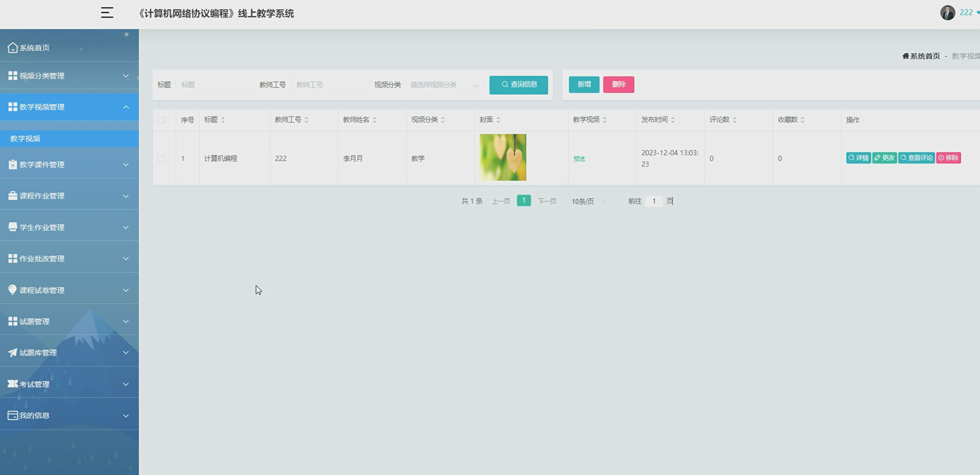Collapse 教学视频管理 menu chevron
The height and width of the screenshot is (475, 980).
126,107
